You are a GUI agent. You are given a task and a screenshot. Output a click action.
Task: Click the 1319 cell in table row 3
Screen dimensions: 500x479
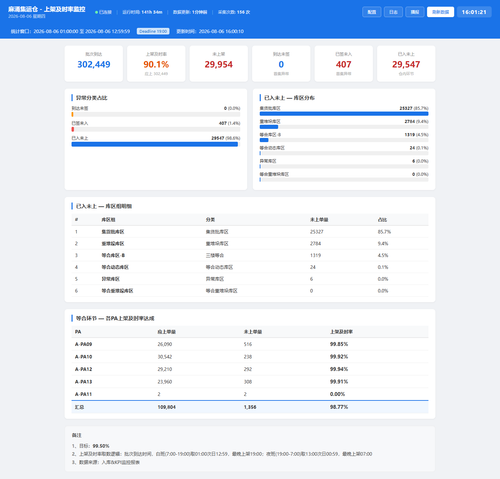tap(315, 255)
